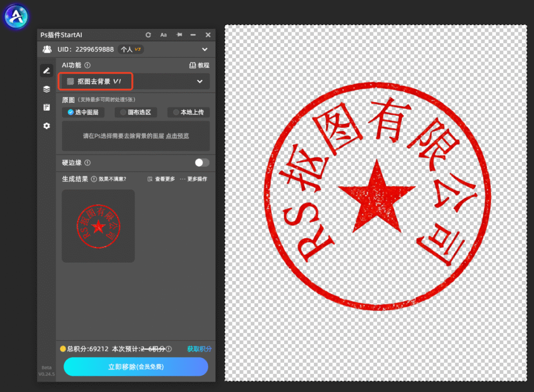This screenshot has height=392, width=534.
Task: Open the saved records sidebar icon
Action: (x=46, y=107)
